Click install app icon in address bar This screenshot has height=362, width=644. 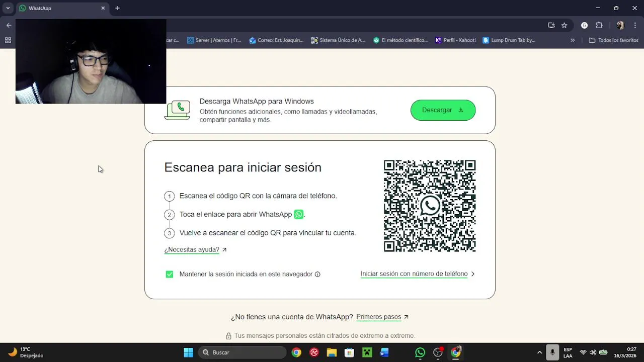click(x=551, y=25)
